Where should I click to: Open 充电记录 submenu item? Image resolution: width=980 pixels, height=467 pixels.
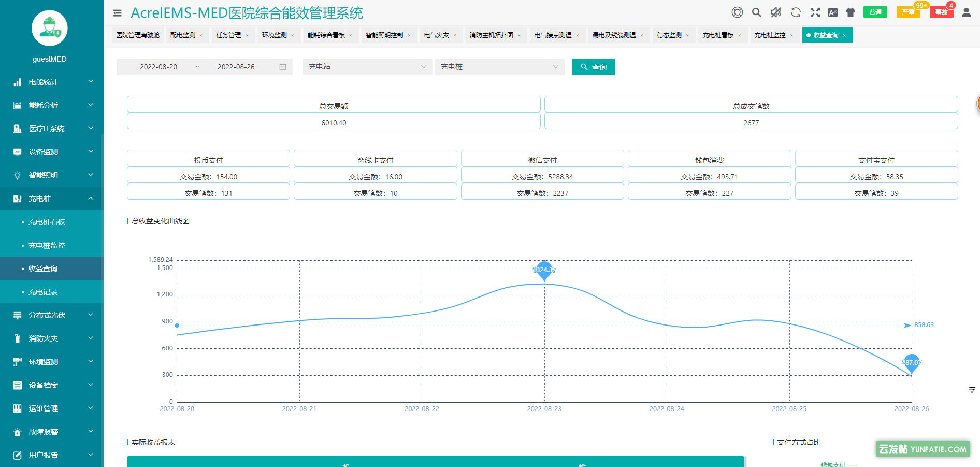(52, 292)
